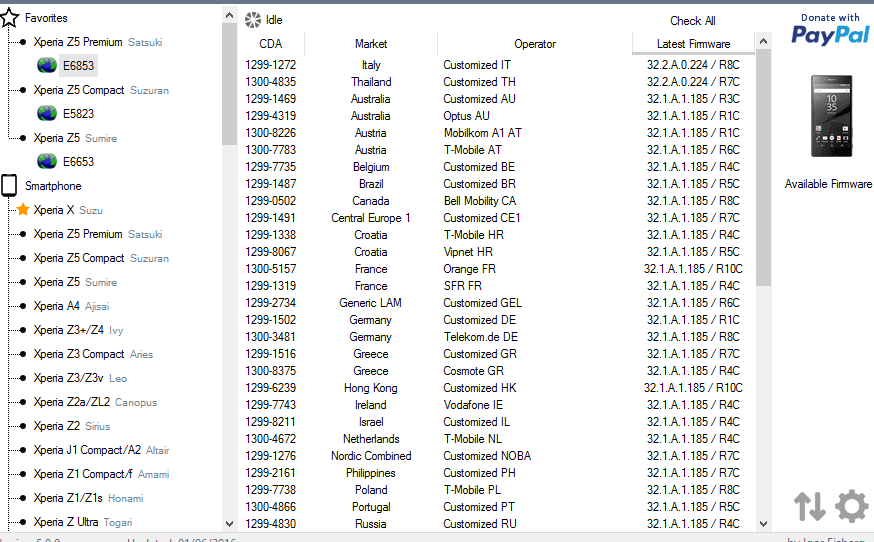The image size is (874, 542).
Task: Select Vipnet HR Croatia row
Action: tap(497, 251)
